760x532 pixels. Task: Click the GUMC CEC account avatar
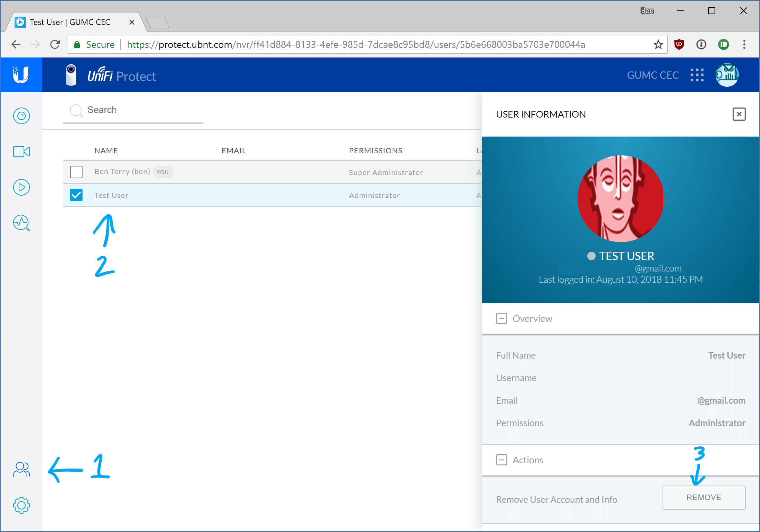728,76
